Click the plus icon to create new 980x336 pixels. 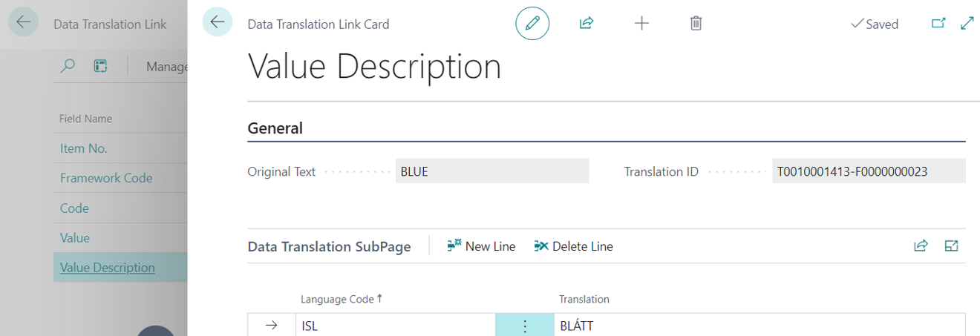tap(641, 24)
